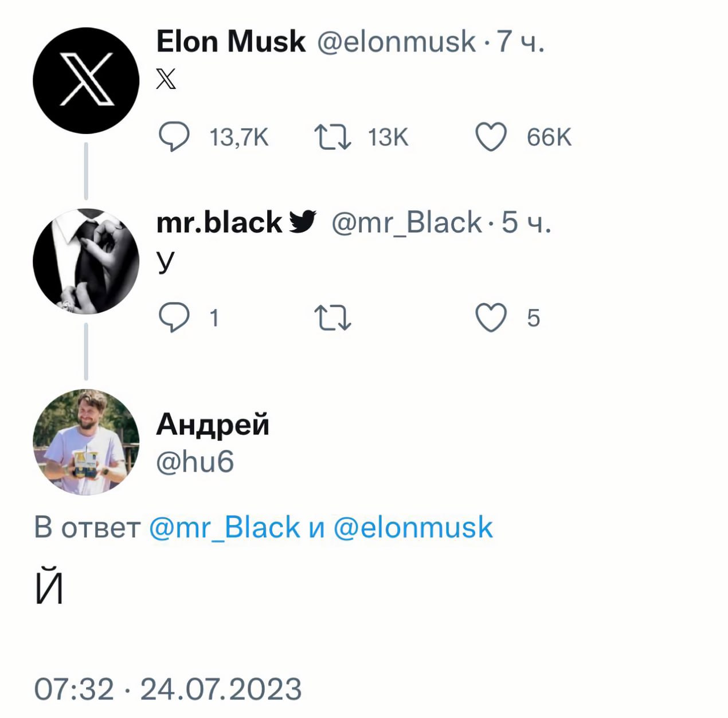
Task: Click the @hu6 handle
Action: pyautogui.click(x=195, y=462)
